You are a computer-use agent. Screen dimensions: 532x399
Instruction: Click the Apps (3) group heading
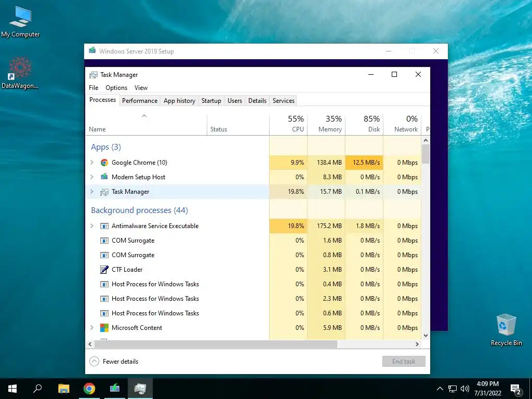(106, 147)
